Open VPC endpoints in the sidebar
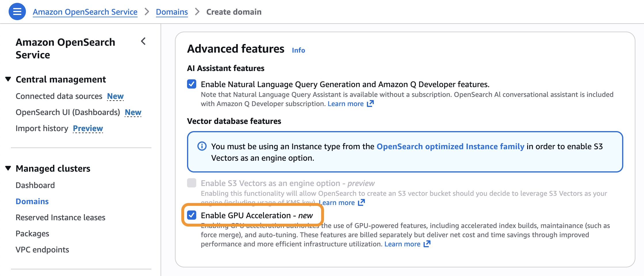Screen dimensions: 644x276 coord(42,250)
